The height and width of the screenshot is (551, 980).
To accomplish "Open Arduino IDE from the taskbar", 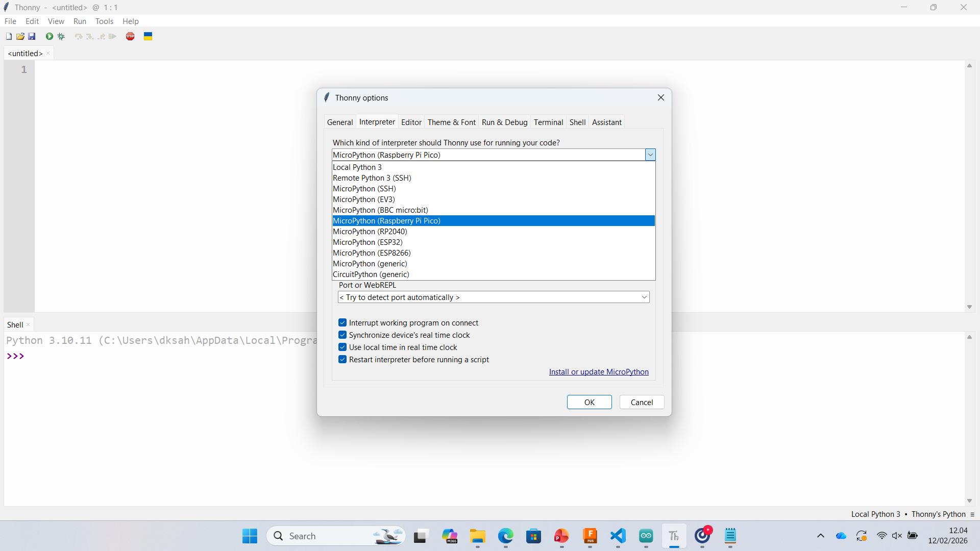I will [x=646, y=536].
